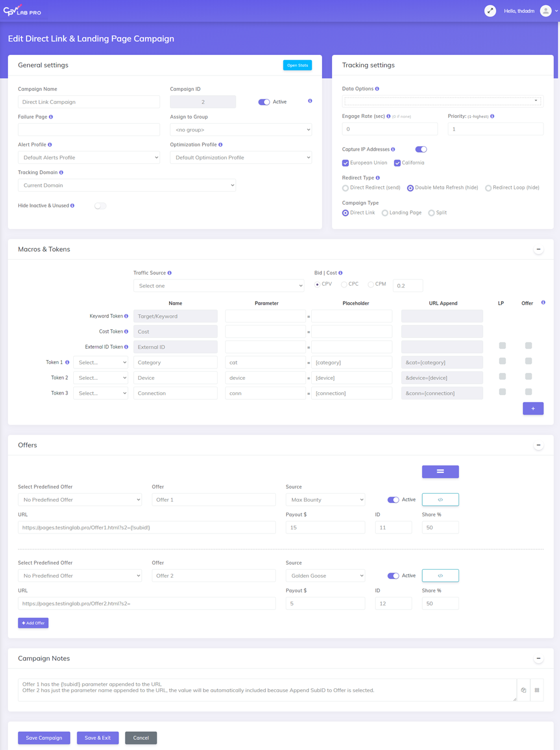Click the Campaign Name input field
The image size is (560, 750).
tap(89, 102)
